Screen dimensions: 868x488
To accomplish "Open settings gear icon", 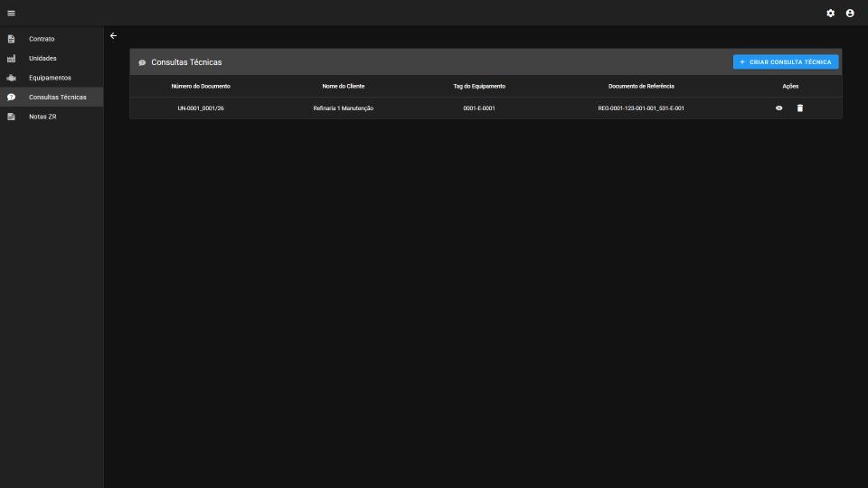I will coord(830,13).
